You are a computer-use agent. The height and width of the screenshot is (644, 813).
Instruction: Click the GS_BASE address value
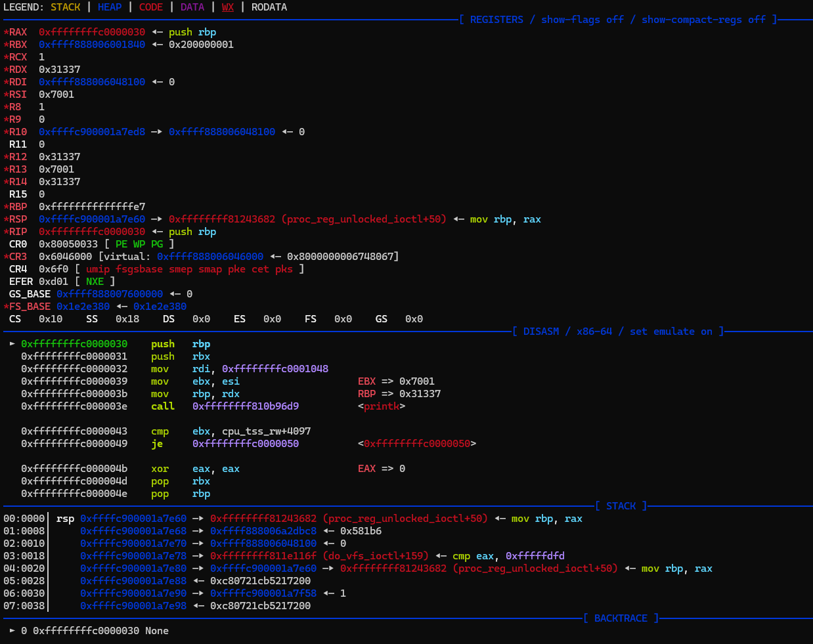coord(109,294)
